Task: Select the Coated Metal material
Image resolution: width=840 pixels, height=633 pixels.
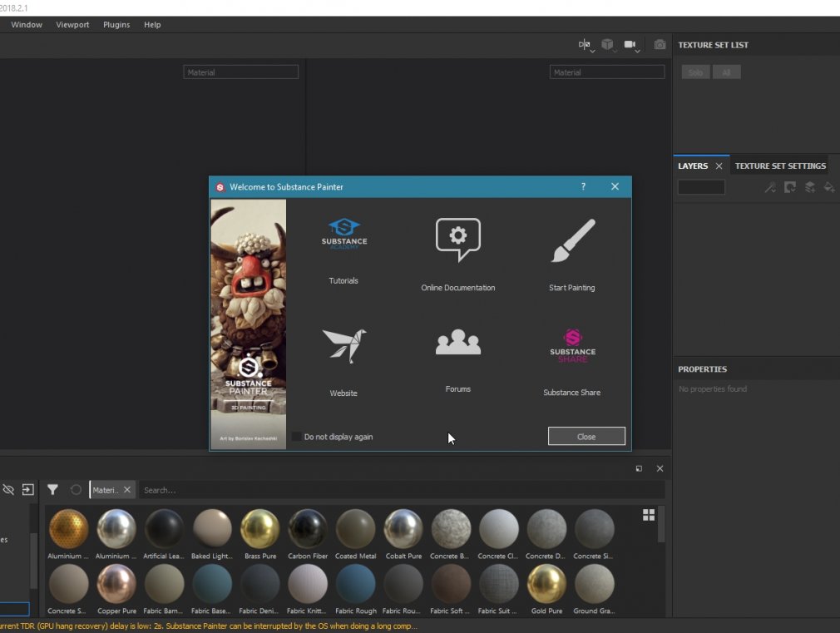Action: click(356, 534)
